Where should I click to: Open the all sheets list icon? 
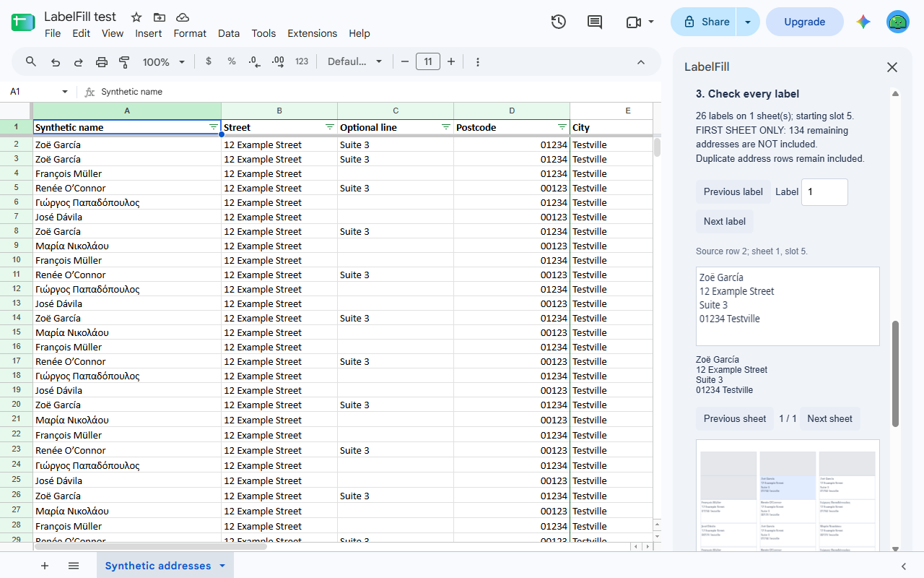tap(74, 566)
